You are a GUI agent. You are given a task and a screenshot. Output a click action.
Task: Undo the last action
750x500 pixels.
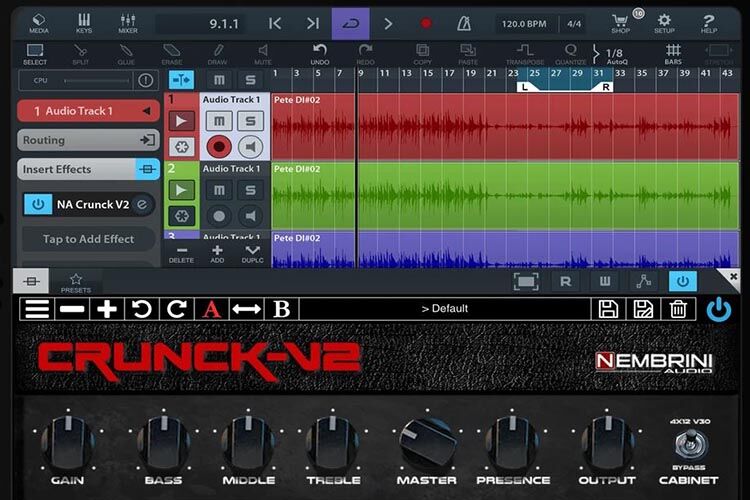pyautogui.click(x=320, y=54)
